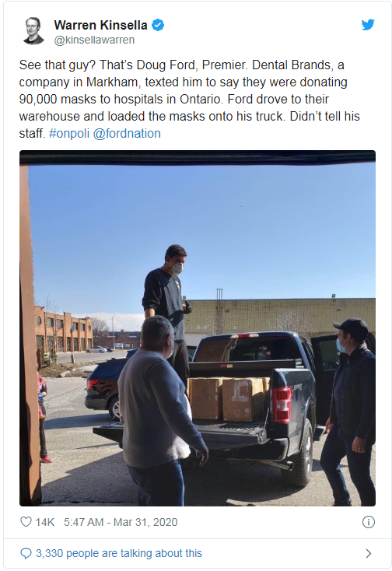Click the cardboard boxes in the photo
392x571 pixels.
point(229,398)
